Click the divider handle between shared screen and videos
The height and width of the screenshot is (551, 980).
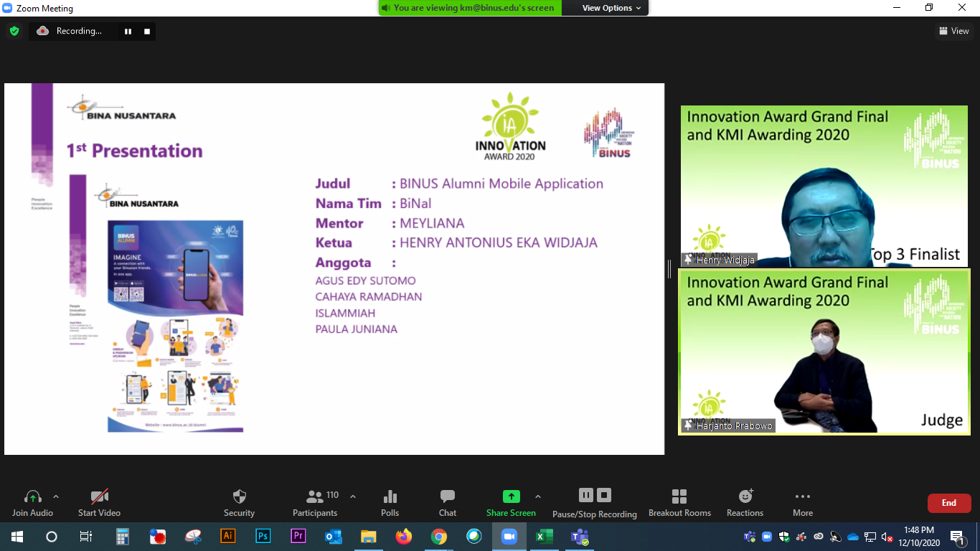pyautogui.click(x=669, y=269)
